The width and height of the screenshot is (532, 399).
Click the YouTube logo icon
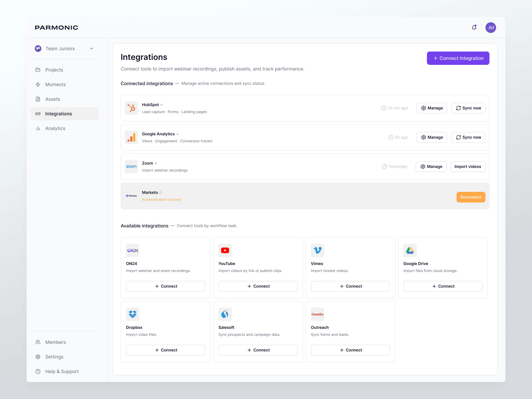click(225, 250)
